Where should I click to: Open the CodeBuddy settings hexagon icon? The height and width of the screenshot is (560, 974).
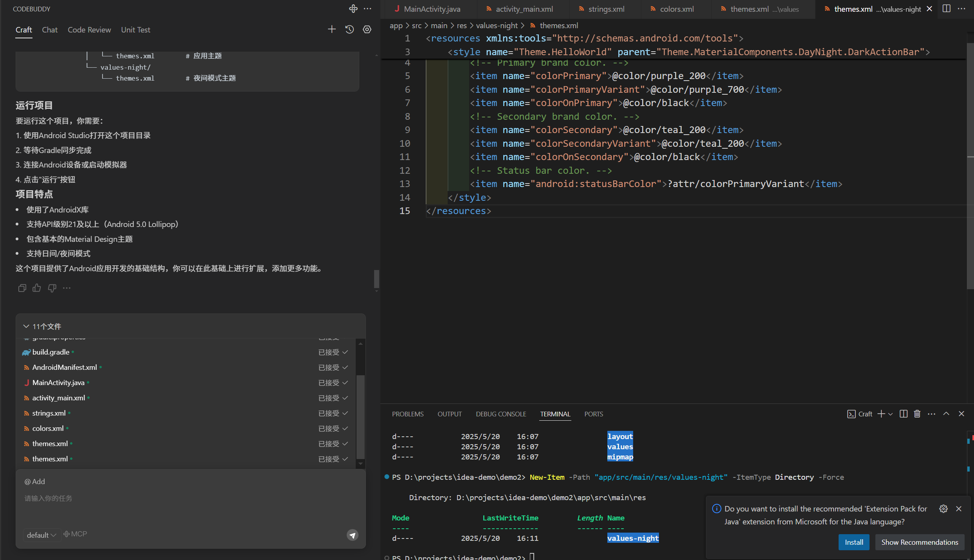[367, 29]
